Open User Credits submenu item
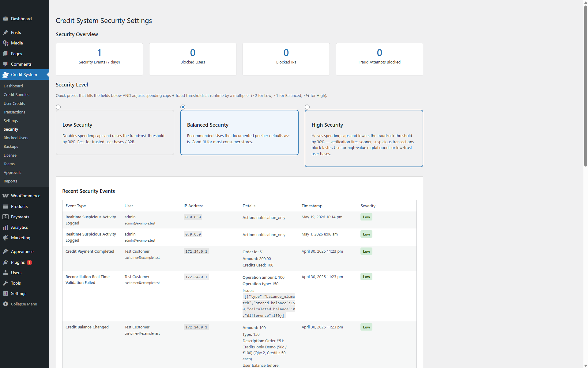 [14, 103]
